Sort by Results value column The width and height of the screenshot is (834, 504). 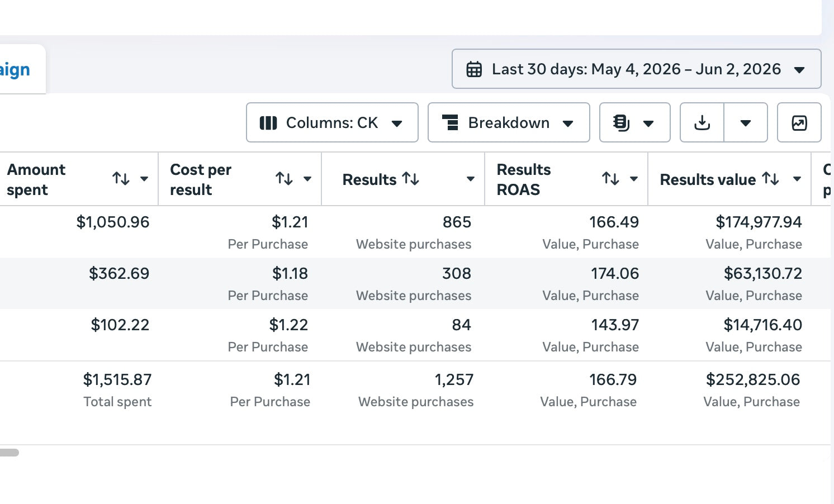(x=771, y=179)
